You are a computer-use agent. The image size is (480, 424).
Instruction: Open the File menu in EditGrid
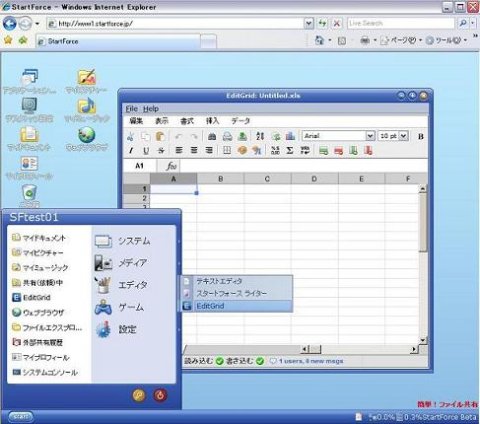coord(132,109)
